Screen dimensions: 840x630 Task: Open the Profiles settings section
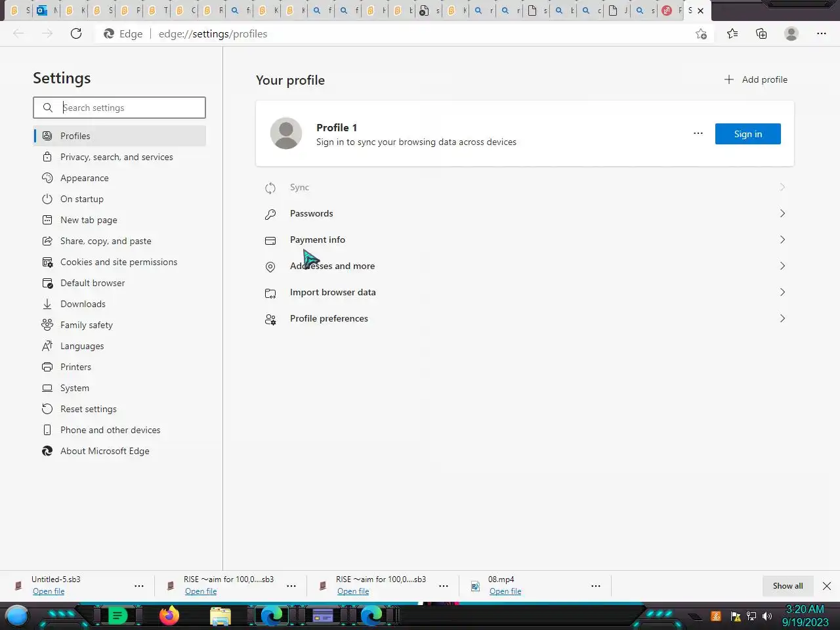coord(119,136)
